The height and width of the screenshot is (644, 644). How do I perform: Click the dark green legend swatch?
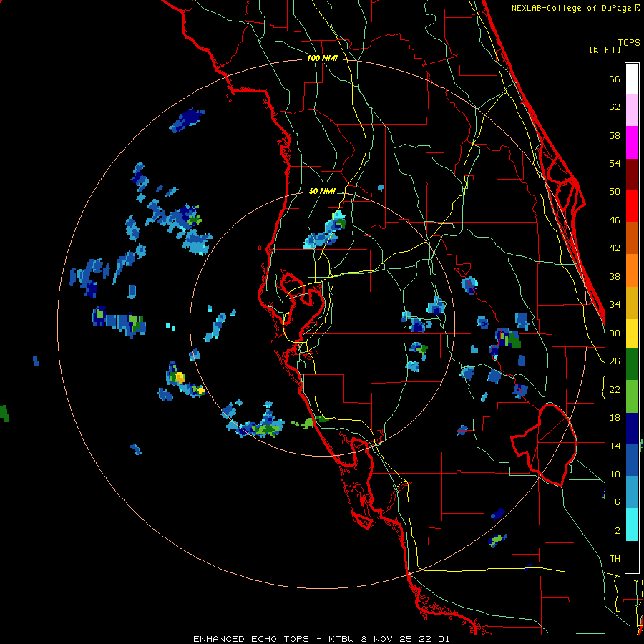coord(632,364)
